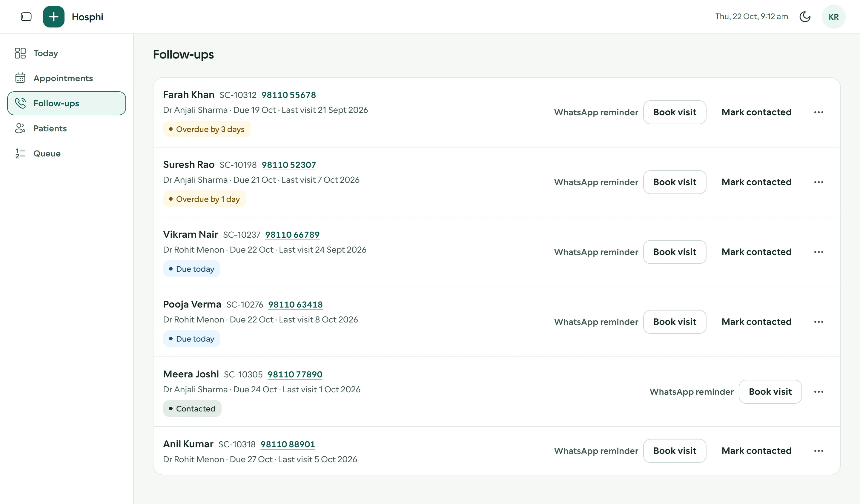Click the Meera Joshi patient name
860x504 pixels.
(191, 374)
